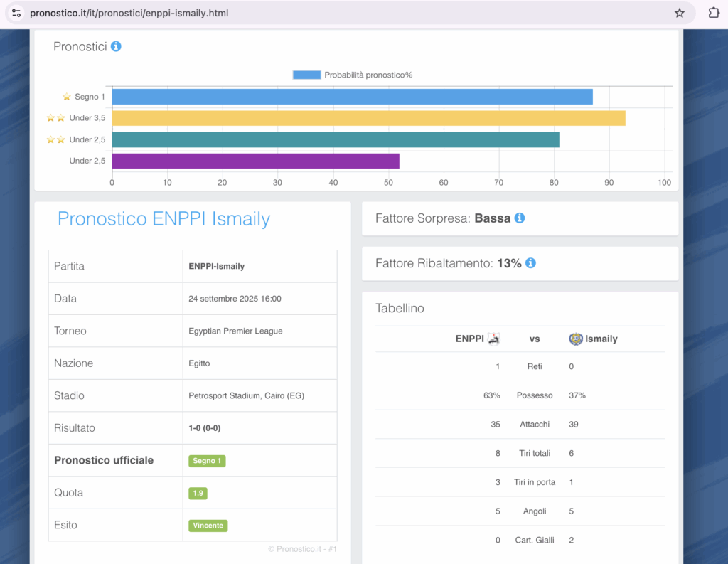Image resolution: width=728 pixels, height=564 pixels.
Task: Click the stars beside Under 3,5 label
Action: [55, 118]
